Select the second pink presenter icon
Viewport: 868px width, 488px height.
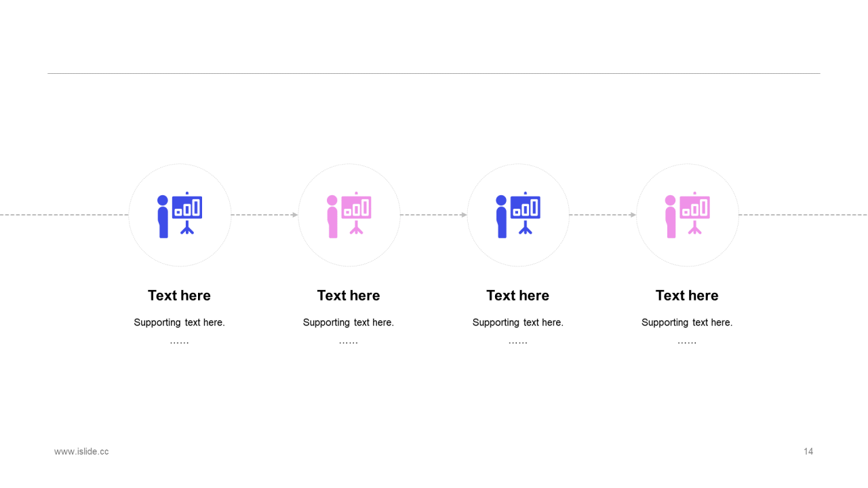pyautogui.click(x=349, y=215)
